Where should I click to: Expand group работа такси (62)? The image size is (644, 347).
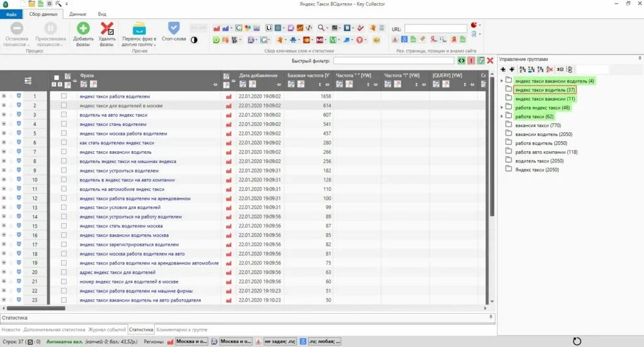point(502,117)
